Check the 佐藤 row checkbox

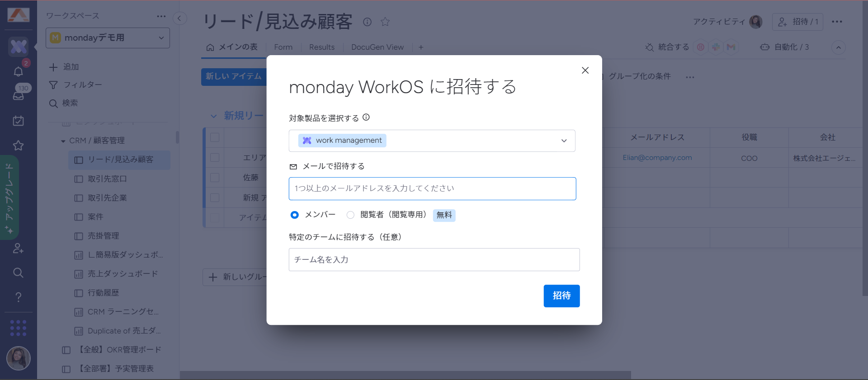(x=215, y=178)
